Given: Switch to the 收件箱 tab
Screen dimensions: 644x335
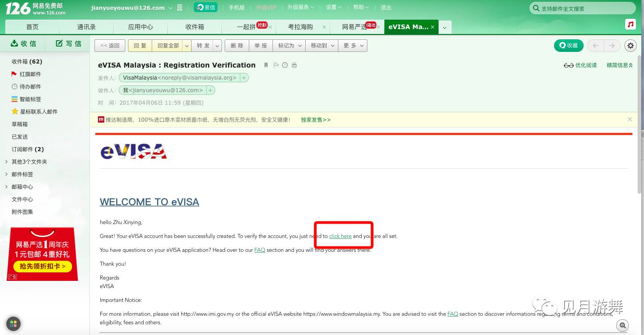Looking at the screenshot, I should (x=195, y=27).
